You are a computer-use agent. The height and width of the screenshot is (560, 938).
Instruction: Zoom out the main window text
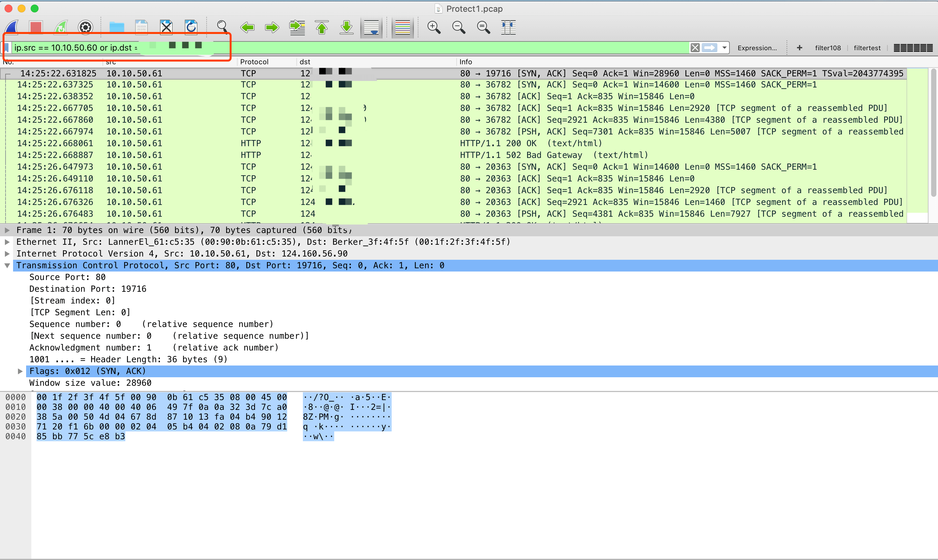459,27
